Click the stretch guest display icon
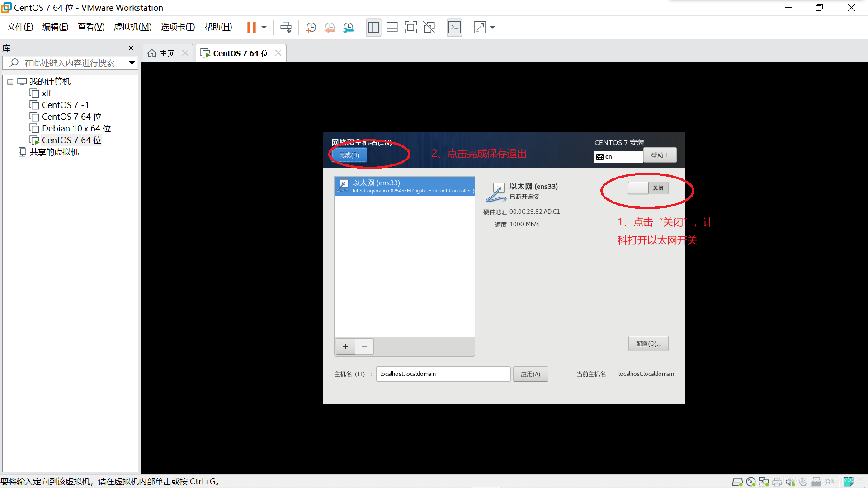This screenshot has height=488, width=868. (480, 28)
